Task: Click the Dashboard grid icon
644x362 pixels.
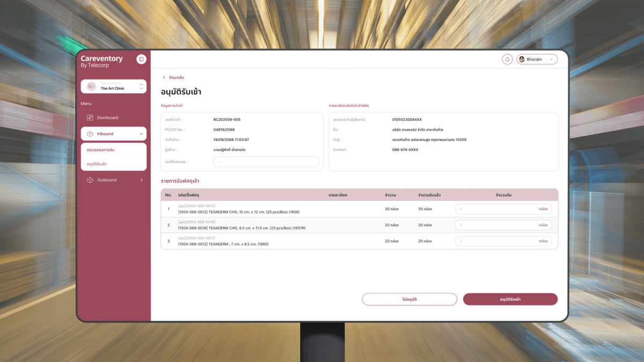Action: coord(90,117)
